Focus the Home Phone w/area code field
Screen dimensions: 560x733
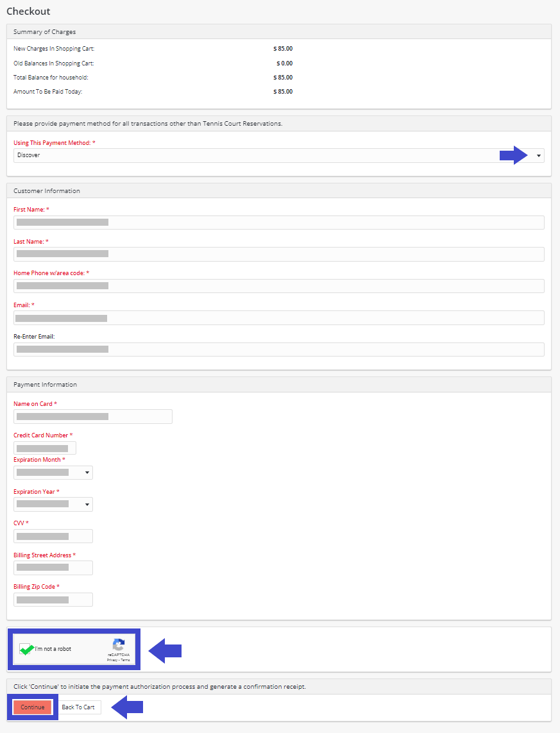point(278,286)
